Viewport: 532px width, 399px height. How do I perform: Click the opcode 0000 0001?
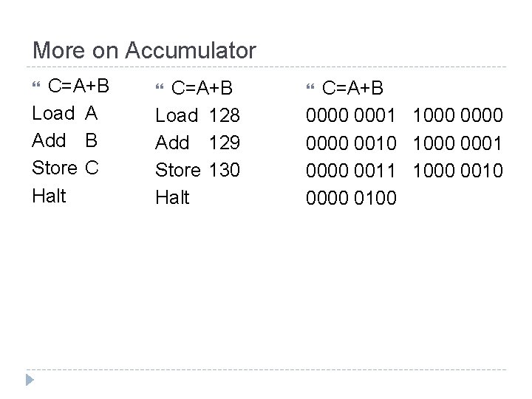tap(351, 115)
